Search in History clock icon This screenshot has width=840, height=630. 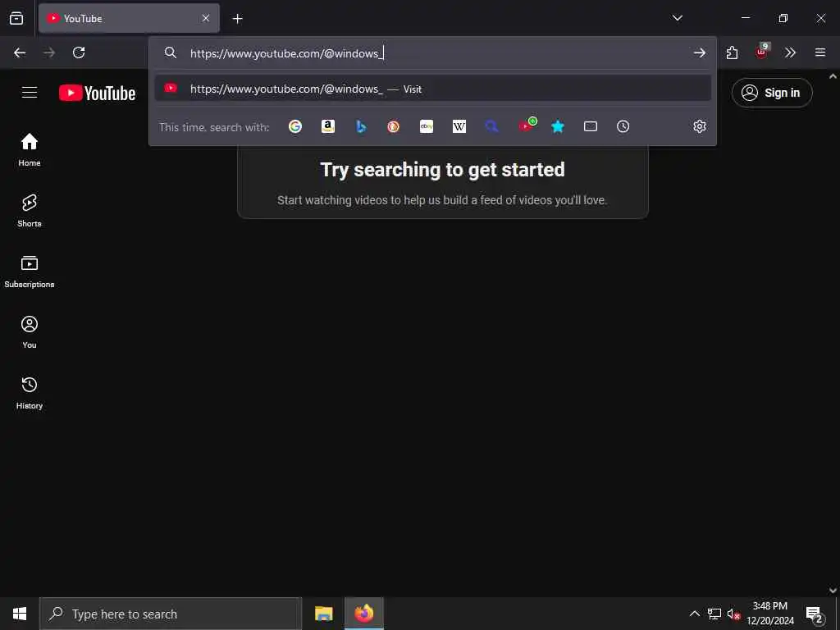point(623,126)
